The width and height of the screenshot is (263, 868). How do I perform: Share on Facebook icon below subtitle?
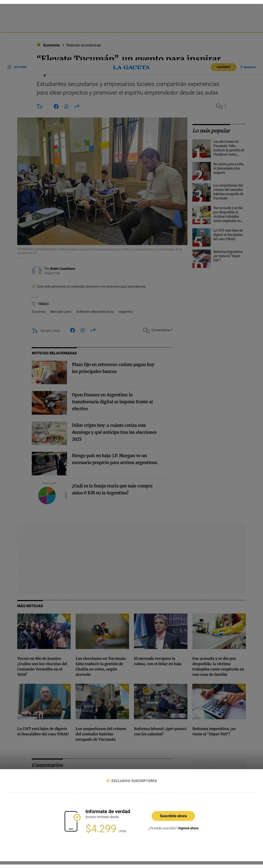56,106
